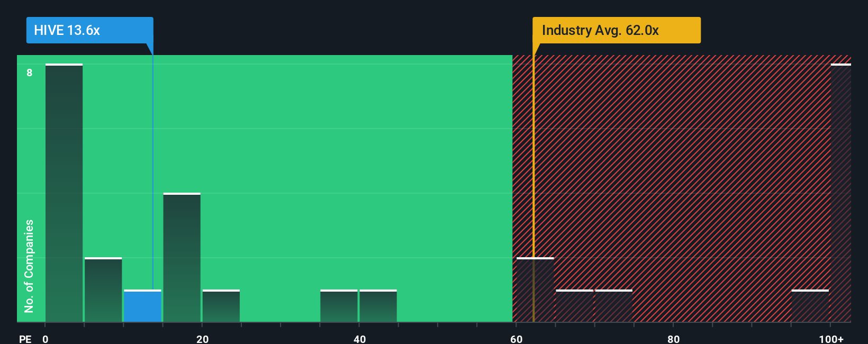Click the bar for PE 20 to 25
The width and height of the screenshot is (868, 344).
(221, 306)
